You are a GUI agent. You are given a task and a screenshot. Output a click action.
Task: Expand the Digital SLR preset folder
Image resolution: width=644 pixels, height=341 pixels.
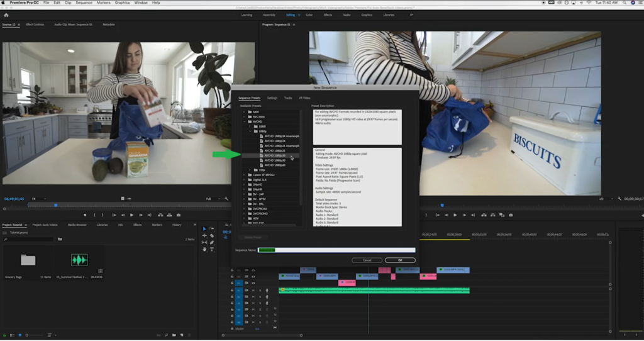[244, 179]
